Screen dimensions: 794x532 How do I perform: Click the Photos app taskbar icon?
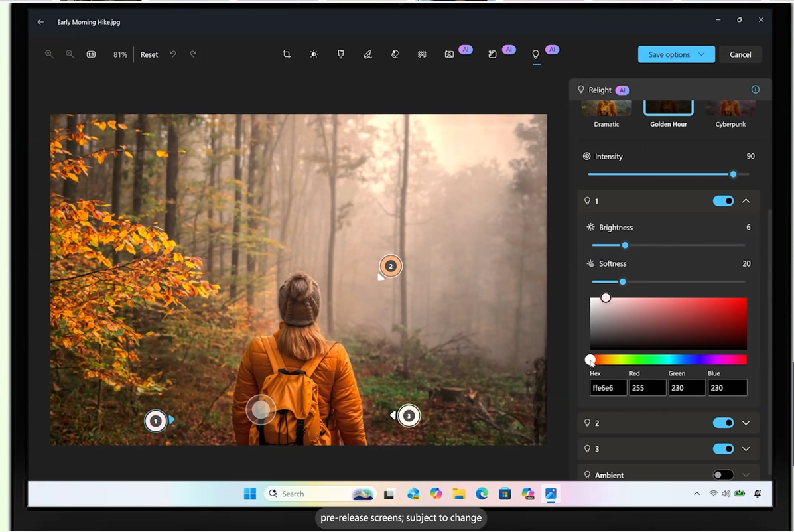pos(551,494)
